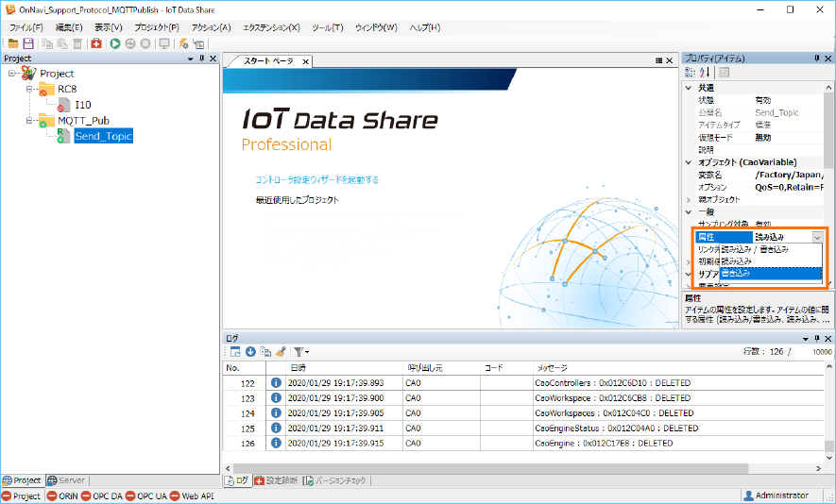This screenshot has height=504, width=836.
Task: Copy log entries with the log copy icon
Action: tap(265, 352)
